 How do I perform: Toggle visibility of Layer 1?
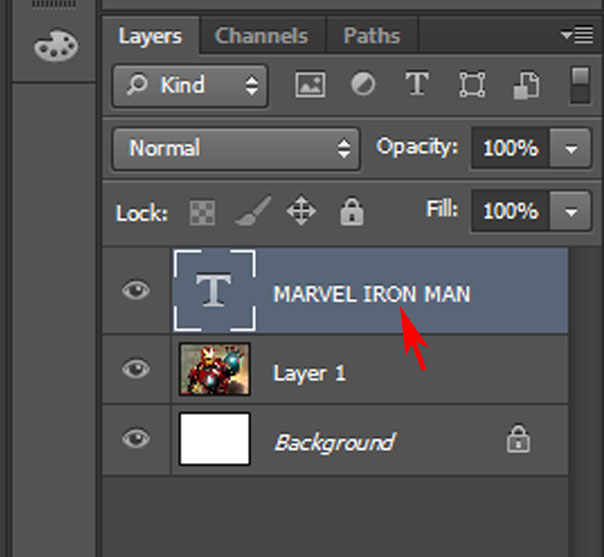pyautogui.click(x=135, y=369)
